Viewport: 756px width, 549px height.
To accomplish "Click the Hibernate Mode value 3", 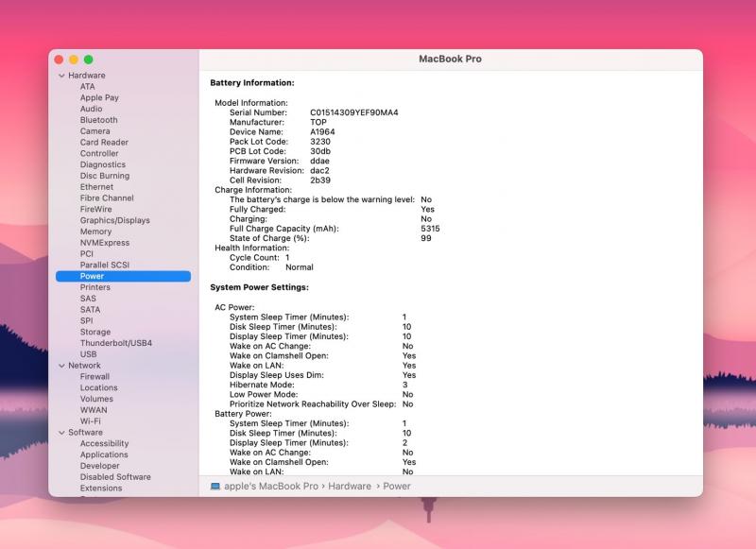I will pos(405,385).
